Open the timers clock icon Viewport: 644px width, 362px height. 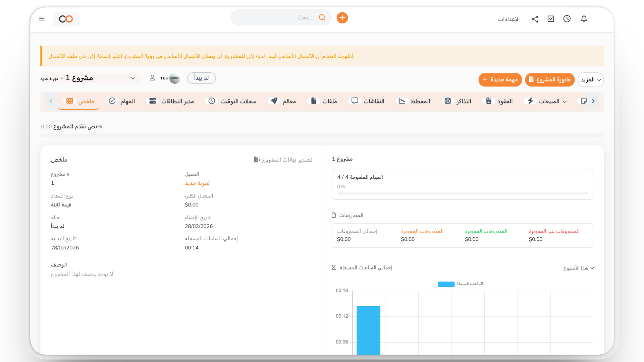pyautogui.click(x=567, y=19)
